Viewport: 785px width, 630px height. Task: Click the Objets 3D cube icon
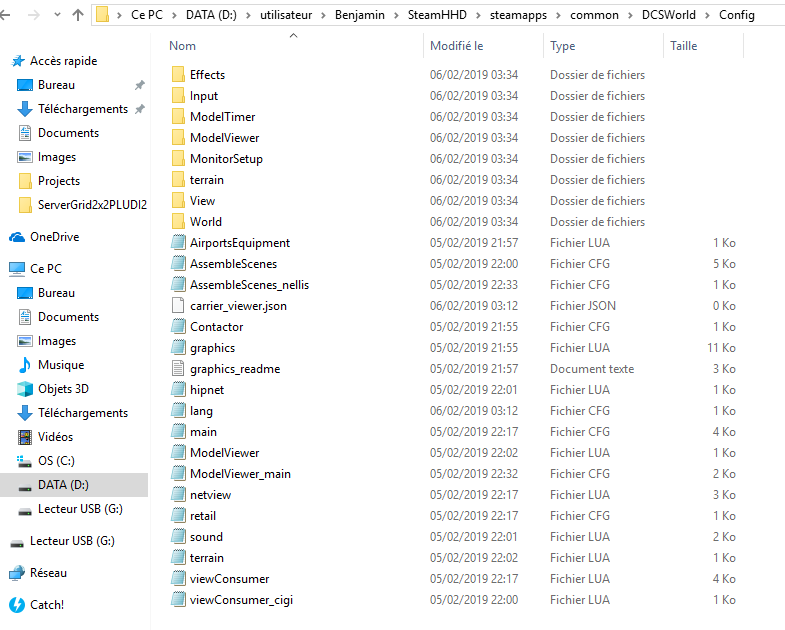pyautogui.click(x=25, y=389)
